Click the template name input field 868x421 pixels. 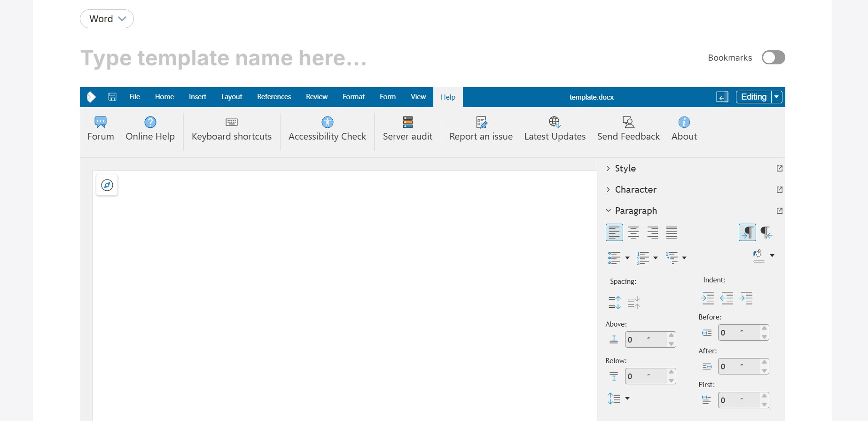(x=224, y=58)
